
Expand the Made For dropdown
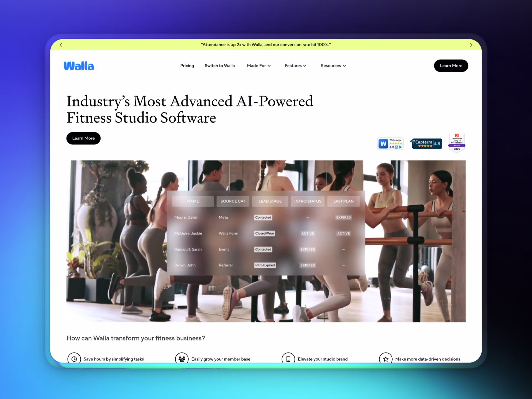(258, 66)
